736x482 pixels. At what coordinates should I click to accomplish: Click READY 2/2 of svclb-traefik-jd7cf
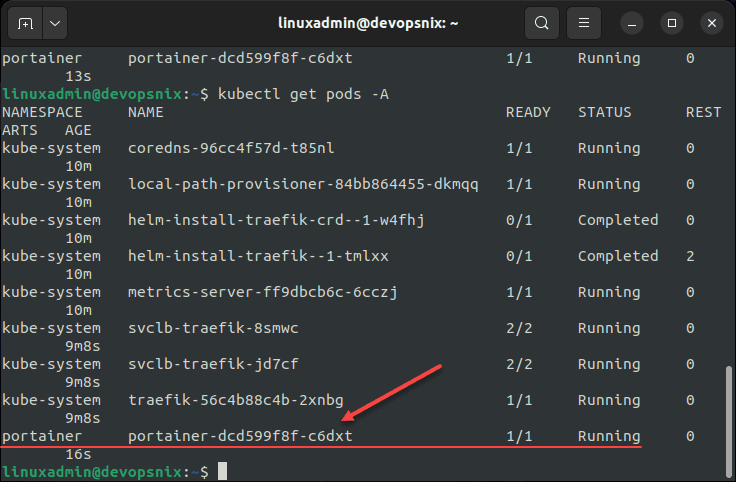519,364
